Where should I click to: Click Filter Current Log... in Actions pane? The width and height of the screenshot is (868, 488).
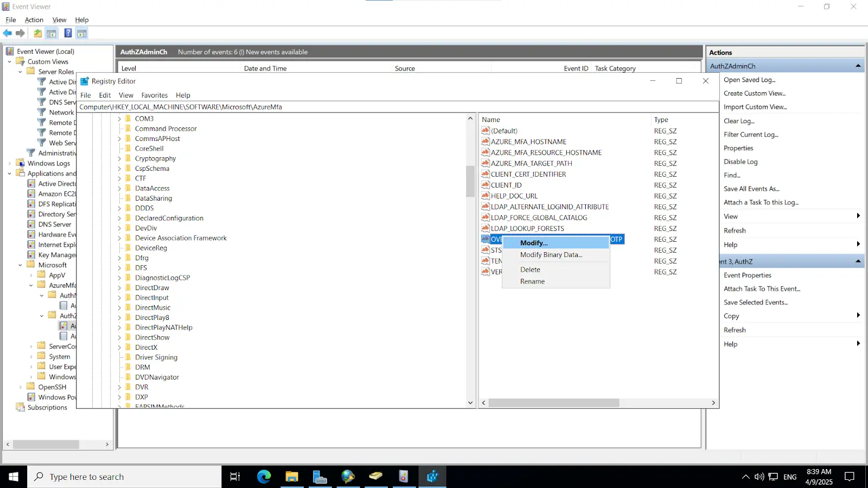tap(751, 134)
